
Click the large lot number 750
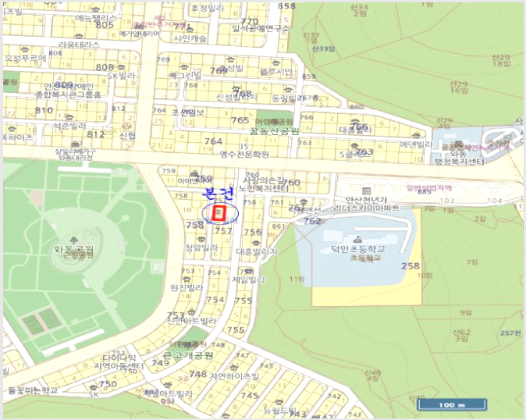108,384
